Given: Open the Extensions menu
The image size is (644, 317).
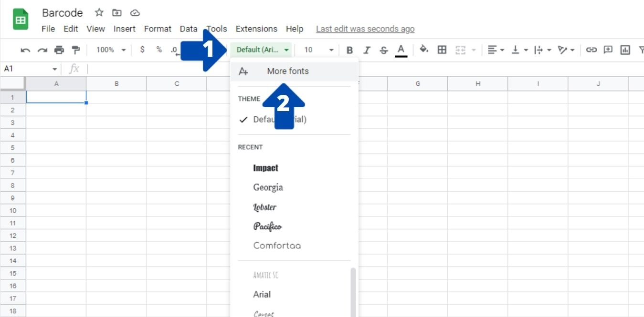Looking at the screenshot, I should 256,29.
